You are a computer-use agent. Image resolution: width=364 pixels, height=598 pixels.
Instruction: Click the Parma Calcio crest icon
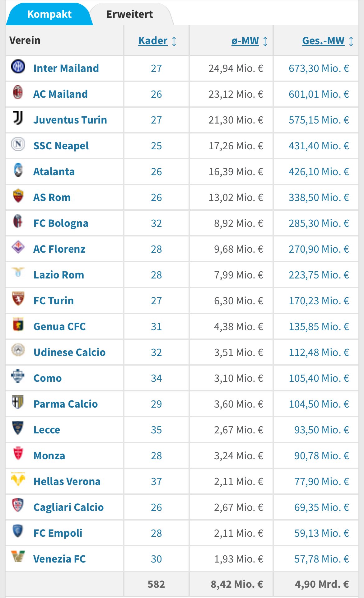point(18,402)
